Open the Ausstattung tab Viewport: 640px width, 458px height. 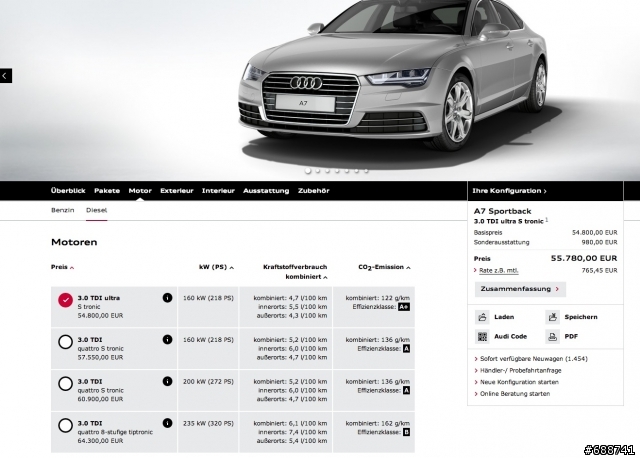[266, 191]
